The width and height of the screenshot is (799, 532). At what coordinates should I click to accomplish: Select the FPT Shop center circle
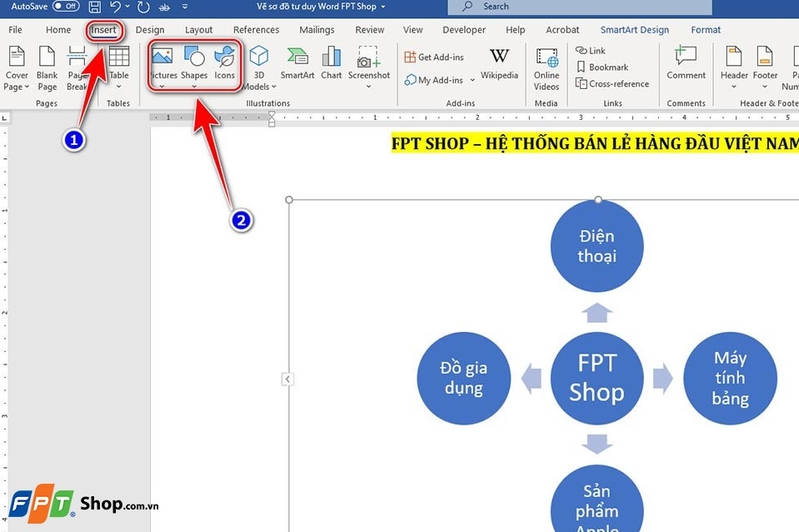point(597,378)
